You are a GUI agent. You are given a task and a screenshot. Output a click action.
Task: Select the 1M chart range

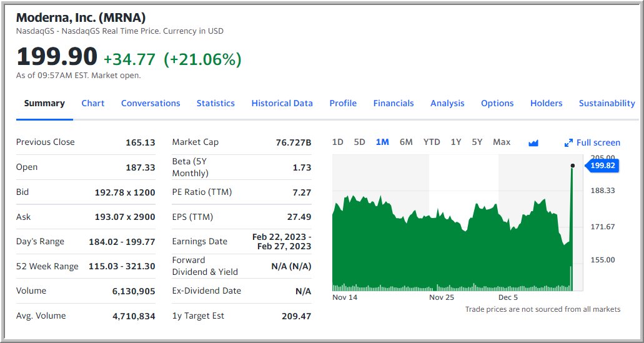point(382,142)
